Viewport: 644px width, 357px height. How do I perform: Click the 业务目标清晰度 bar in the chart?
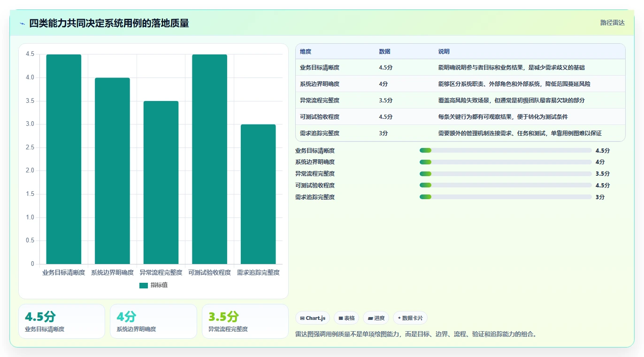pos(64,159)
